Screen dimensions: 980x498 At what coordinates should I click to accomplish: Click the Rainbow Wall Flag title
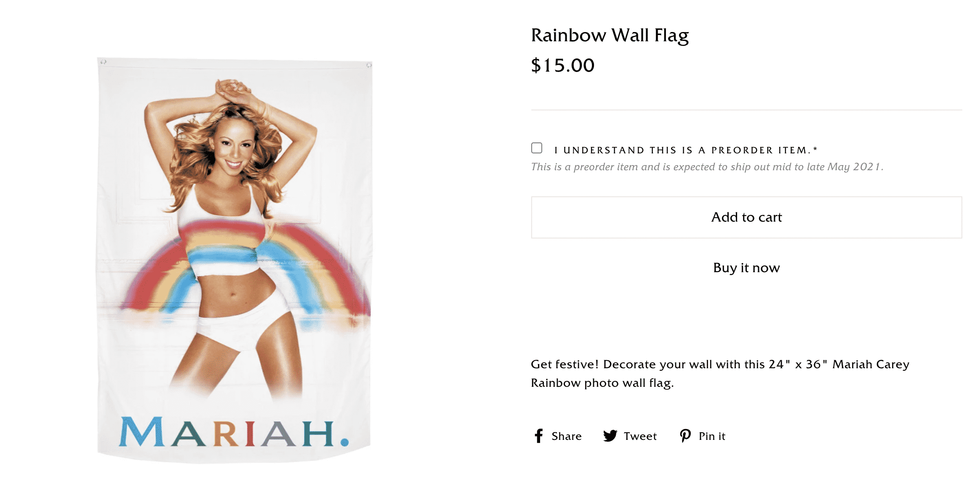tap(610, 35)
